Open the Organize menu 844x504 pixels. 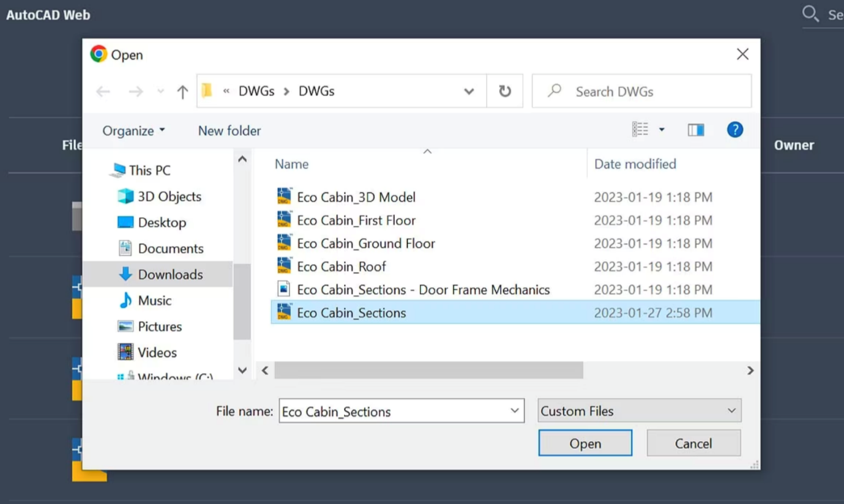coord(133,130)
